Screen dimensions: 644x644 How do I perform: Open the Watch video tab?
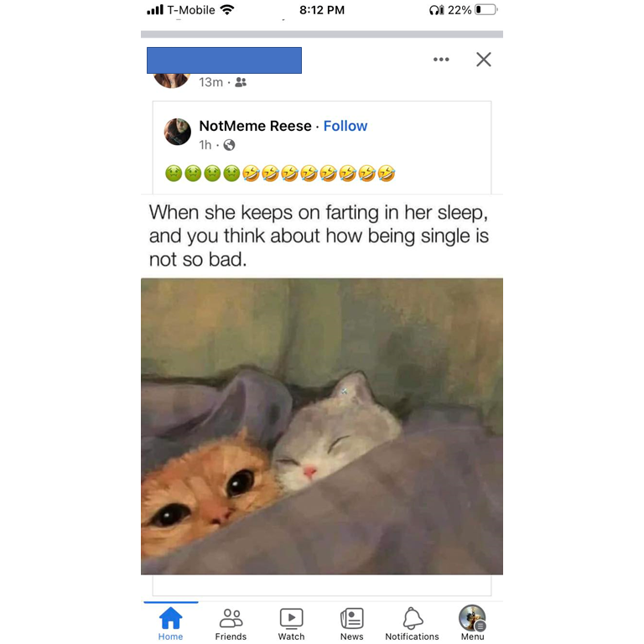point(291,624)
